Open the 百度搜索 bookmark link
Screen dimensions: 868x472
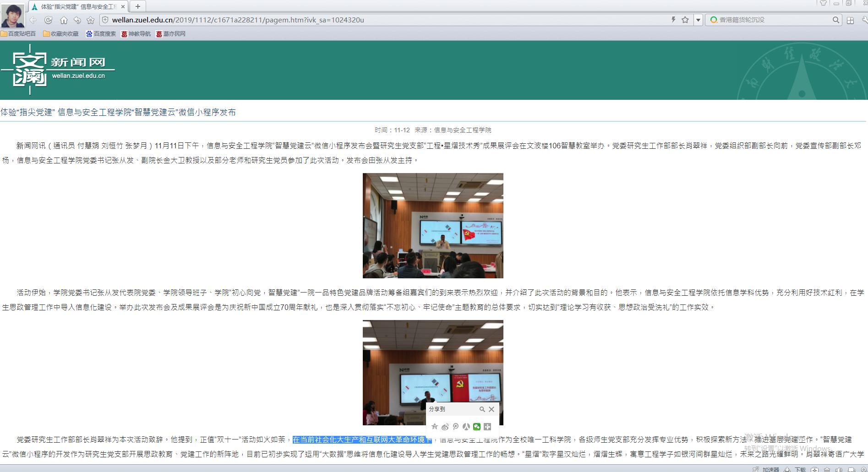point(101,34)
